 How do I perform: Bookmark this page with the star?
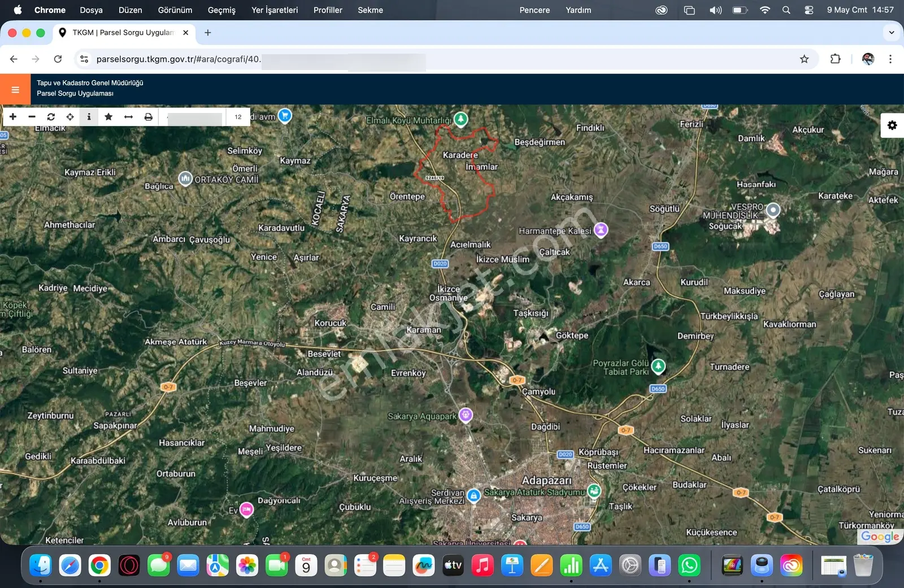[x=804, y=59]
